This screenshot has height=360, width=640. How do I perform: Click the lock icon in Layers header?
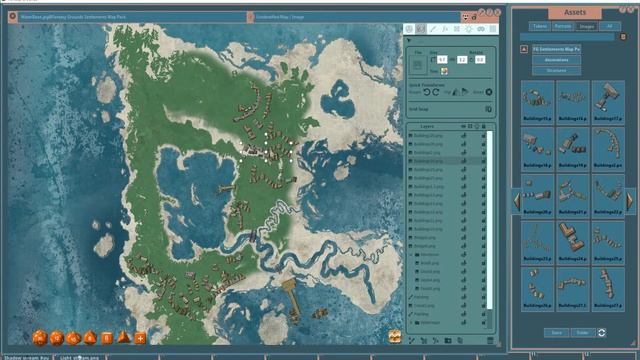coord(484,127)
